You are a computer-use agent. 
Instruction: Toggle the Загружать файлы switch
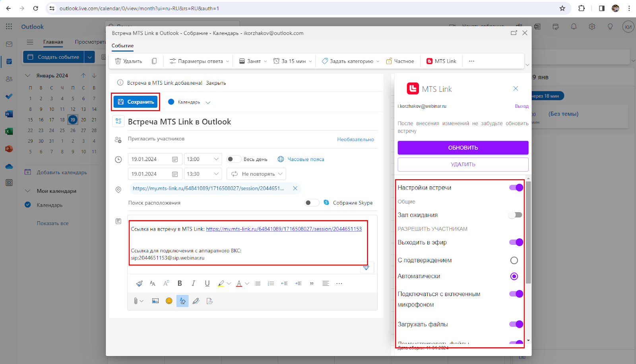516,324
